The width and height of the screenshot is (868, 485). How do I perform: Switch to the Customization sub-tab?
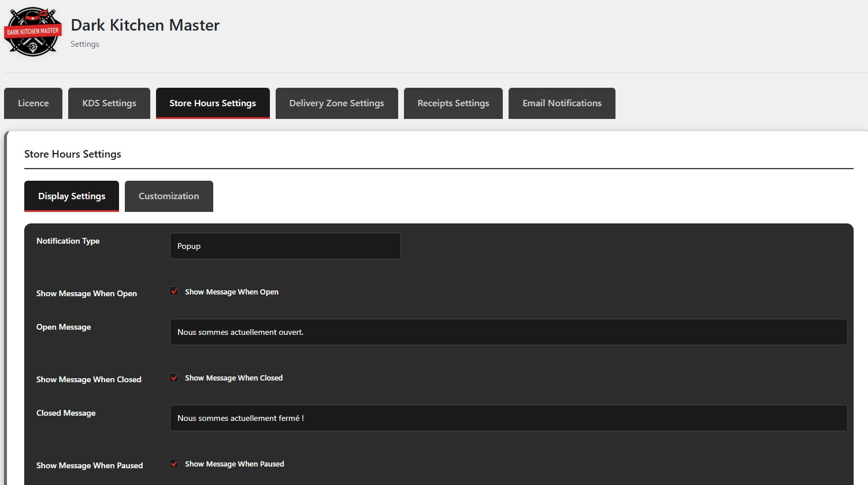[169, 196]
